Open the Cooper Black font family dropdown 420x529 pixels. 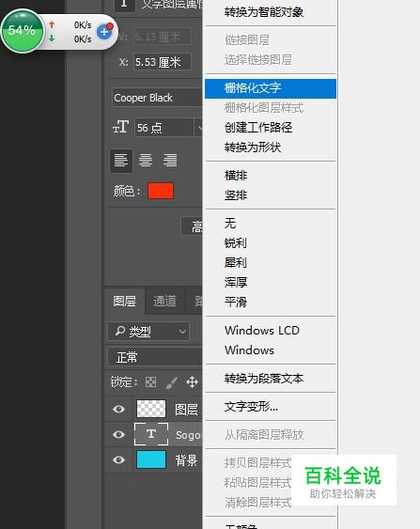[157, 98]
